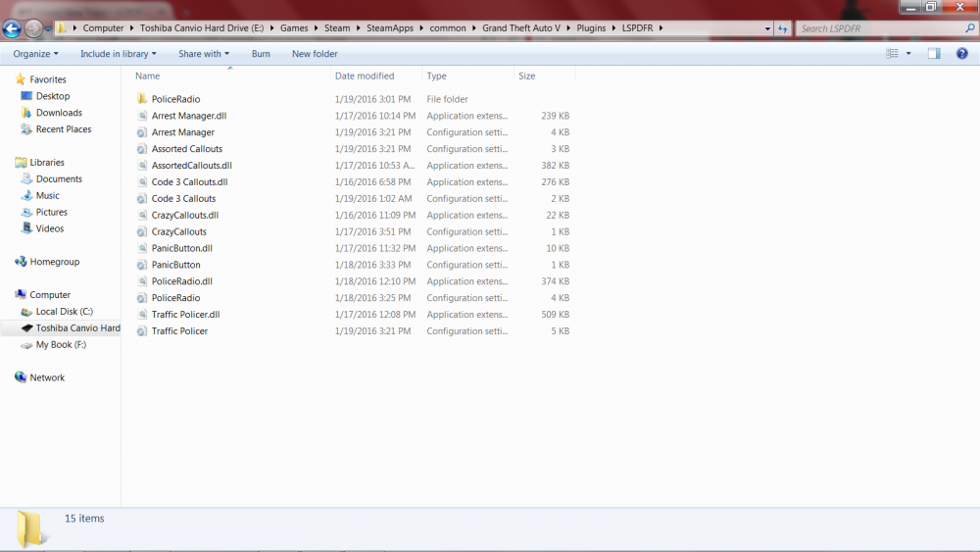
Task: Open the Documents library
Action: [59, 178]
